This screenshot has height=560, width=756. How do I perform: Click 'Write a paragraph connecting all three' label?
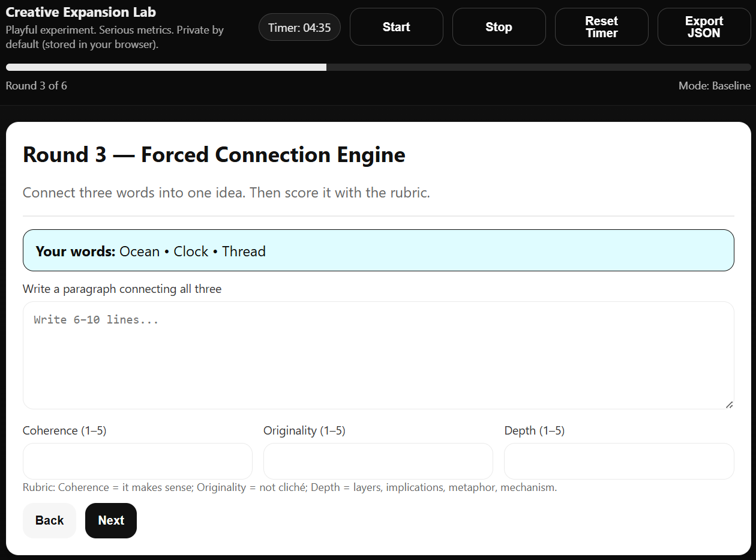[x=122, y=289]
